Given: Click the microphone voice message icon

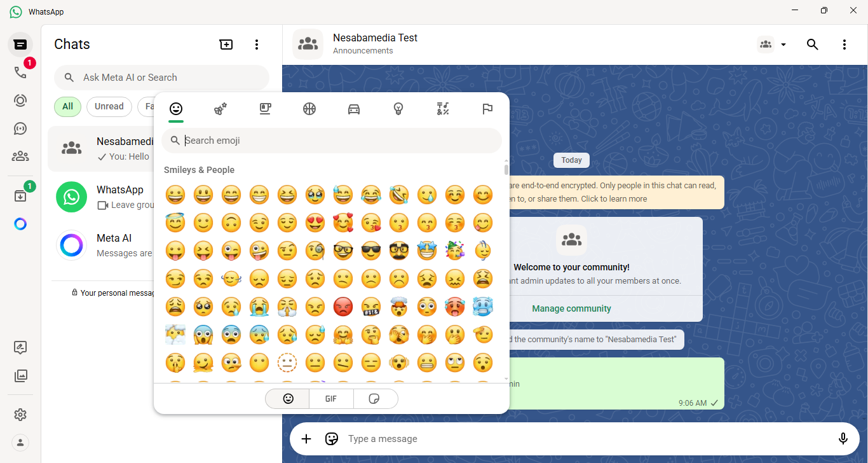Looking at the screenshot, I should pyautogui.click(x=843, y=439).
